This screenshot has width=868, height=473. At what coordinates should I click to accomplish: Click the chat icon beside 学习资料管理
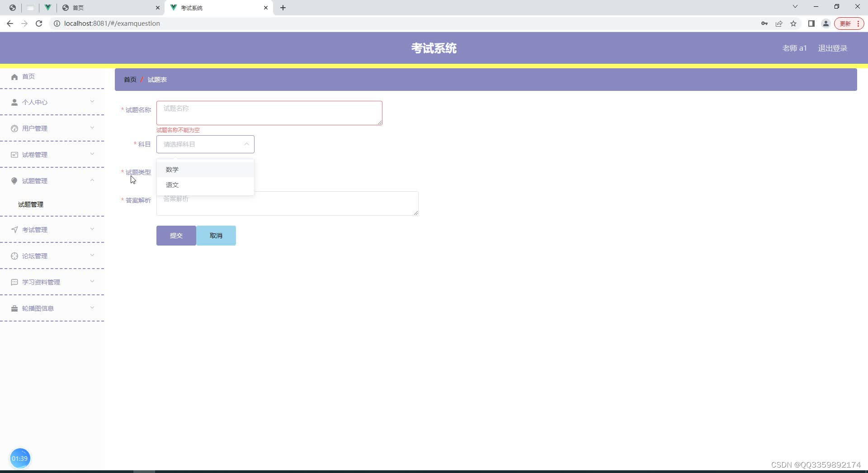(x=14, y=282)
